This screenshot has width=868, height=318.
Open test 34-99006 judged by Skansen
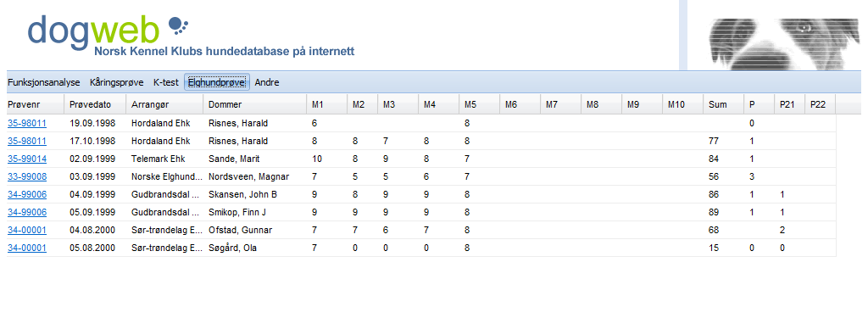click(x=27, y=194)
